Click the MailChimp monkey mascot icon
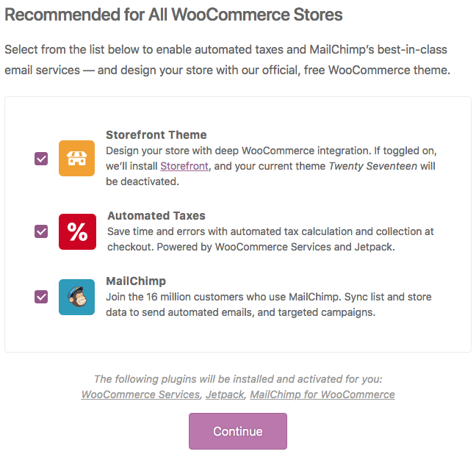The image size is (476, 454). [x=77, y=297]
